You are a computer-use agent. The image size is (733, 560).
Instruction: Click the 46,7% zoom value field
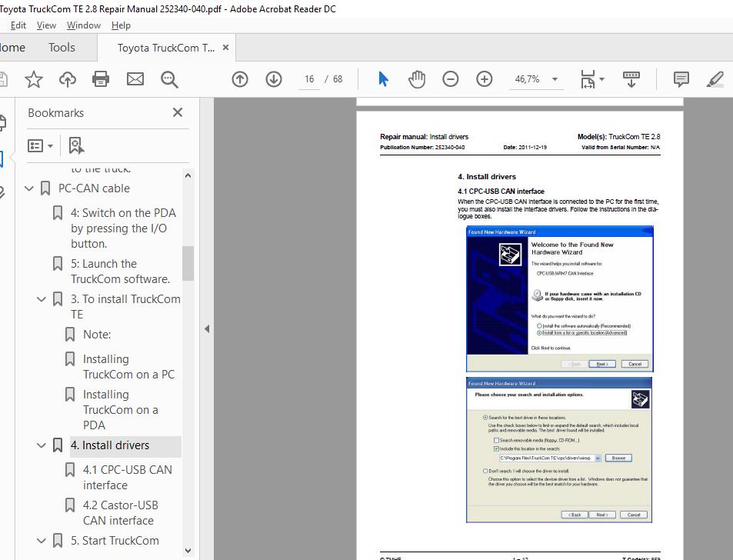pos(528,79)
